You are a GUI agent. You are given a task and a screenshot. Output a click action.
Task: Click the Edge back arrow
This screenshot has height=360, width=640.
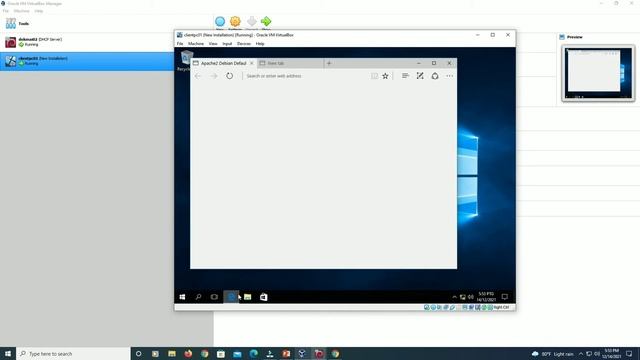click(x=198, y=76)
